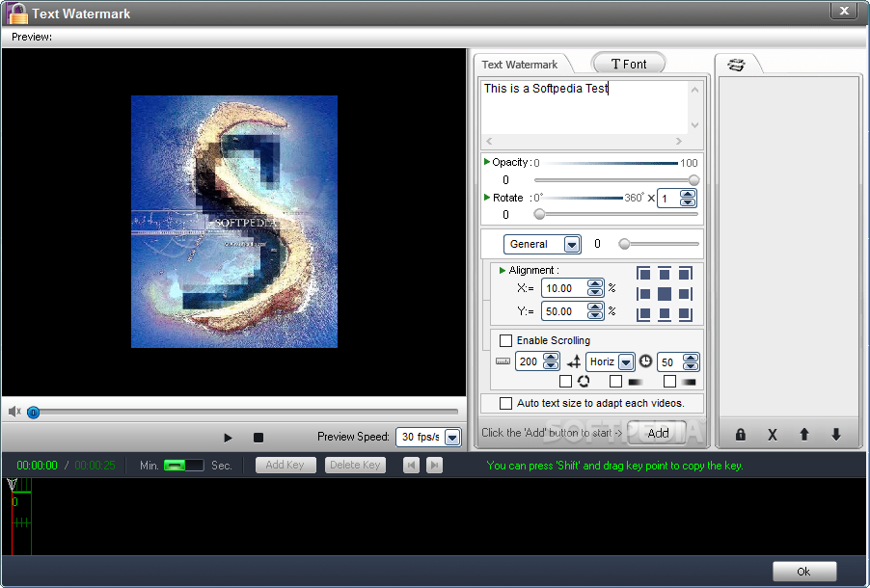The width and height of the screenshot is (870, 588).
Task: Click the Rotate slider handle
Action: pos(539,214)
